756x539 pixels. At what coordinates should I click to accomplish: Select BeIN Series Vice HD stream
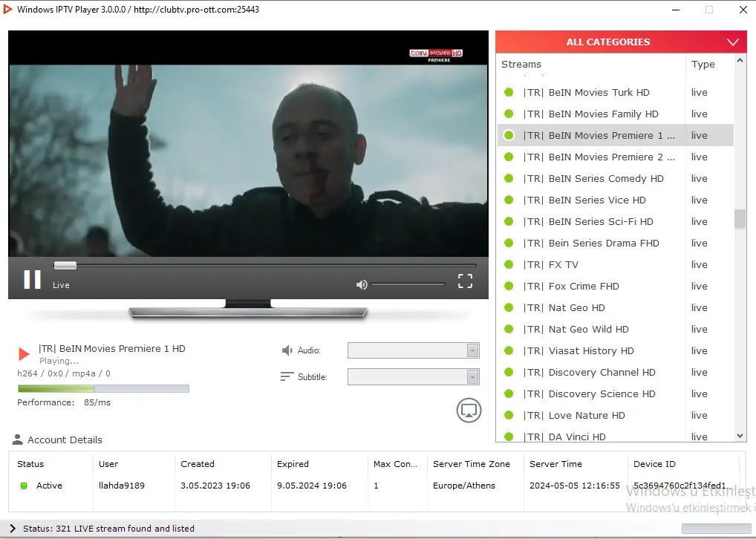[615, 200]
